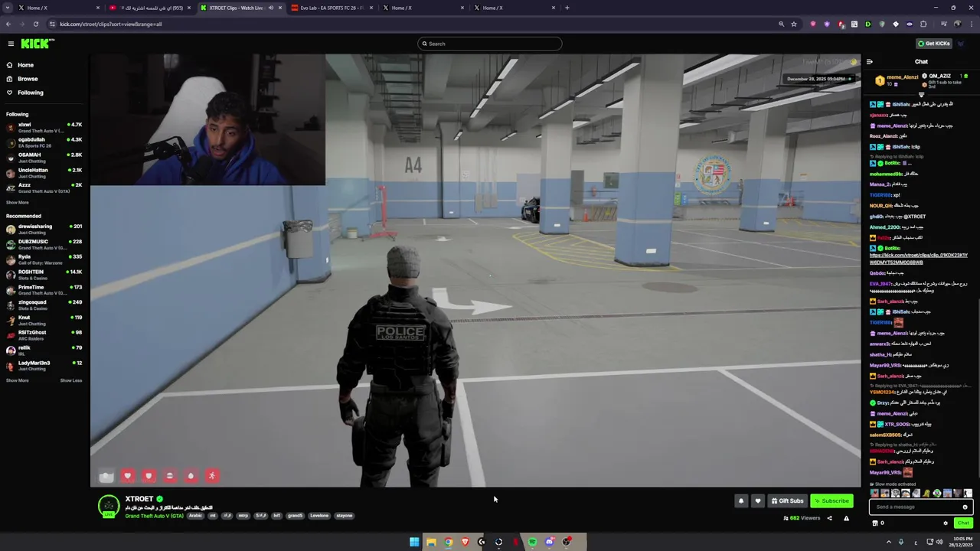Open Spotify from taskbar
Image resolution: width=980 pixels, height=551 pixels.
coord(532,542)
